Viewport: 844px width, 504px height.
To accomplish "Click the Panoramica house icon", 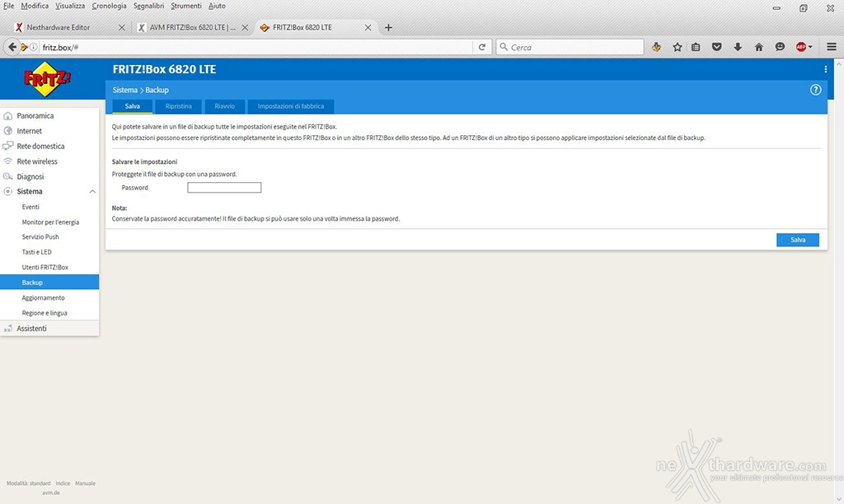I will [8, 115].
